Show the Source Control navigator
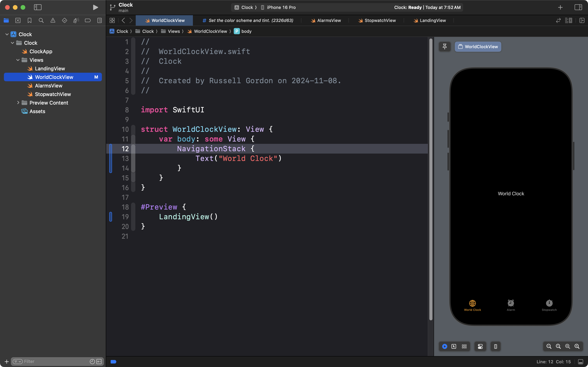The image size is (588, 367). 18,21
